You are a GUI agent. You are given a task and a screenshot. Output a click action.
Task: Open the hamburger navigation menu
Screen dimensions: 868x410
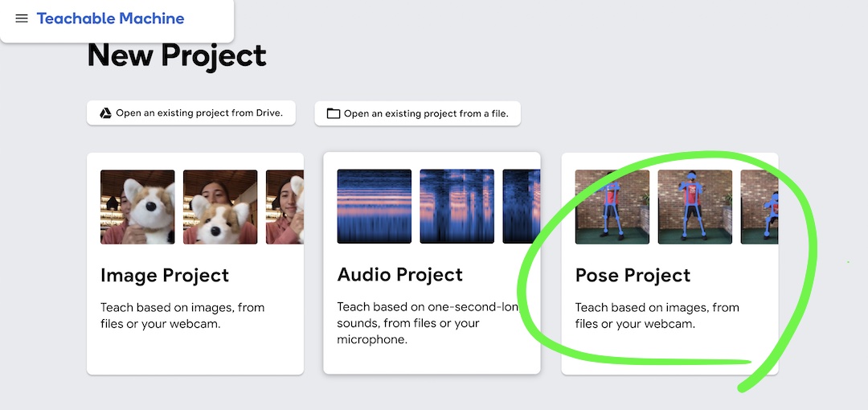pos(22,18)
